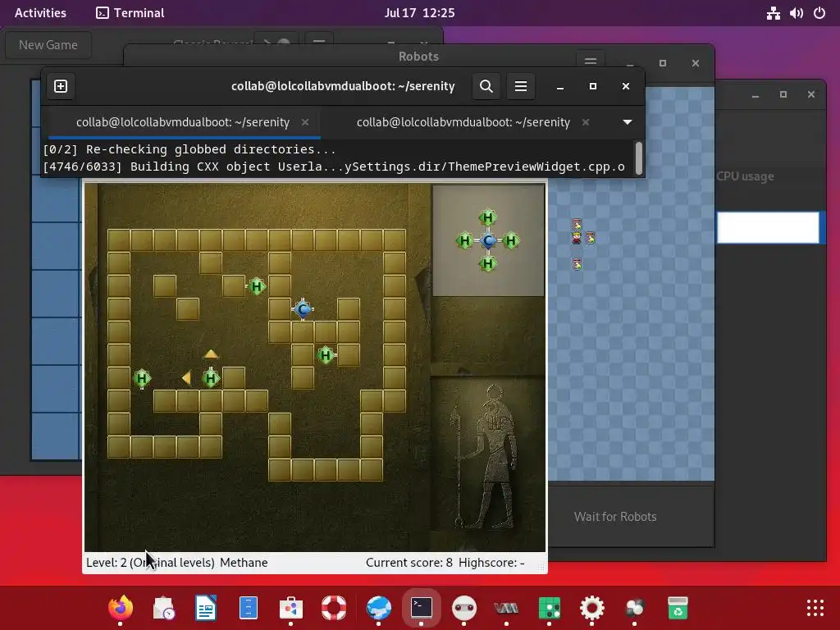Select hydrogen atom at far left of maze
Viewport: 840px width, 630px height.
142,379
